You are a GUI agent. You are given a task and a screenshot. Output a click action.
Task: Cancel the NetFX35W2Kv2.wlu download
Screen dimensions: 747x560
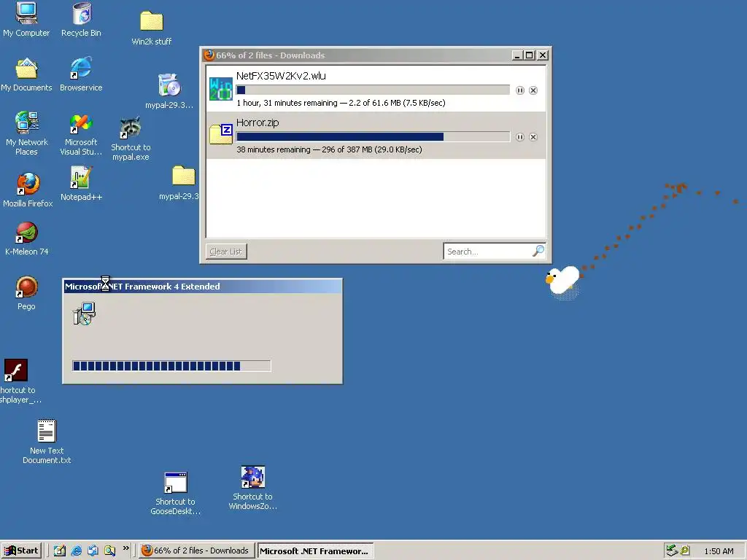pos(533,90)
